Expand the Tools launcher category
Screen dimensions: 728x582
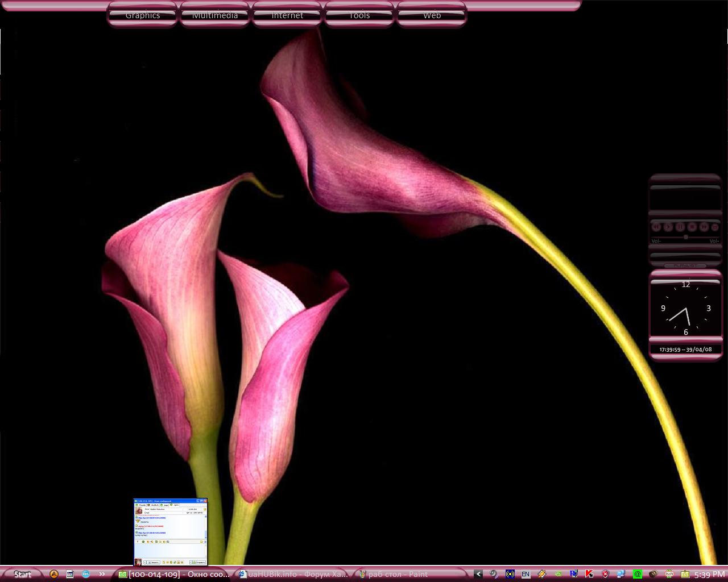(359, 15)
